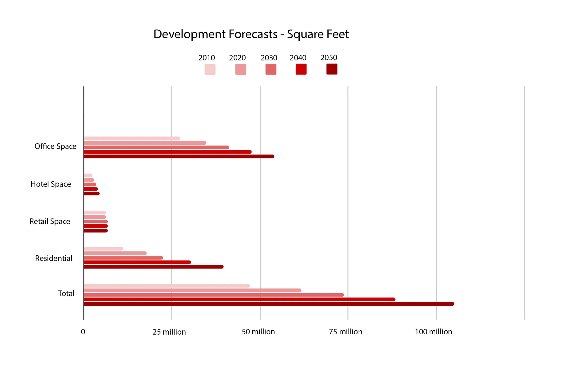Select the Office Space 2040 bar
The height and width of the screenshot is (368, 588).
(x=168, y=152)
